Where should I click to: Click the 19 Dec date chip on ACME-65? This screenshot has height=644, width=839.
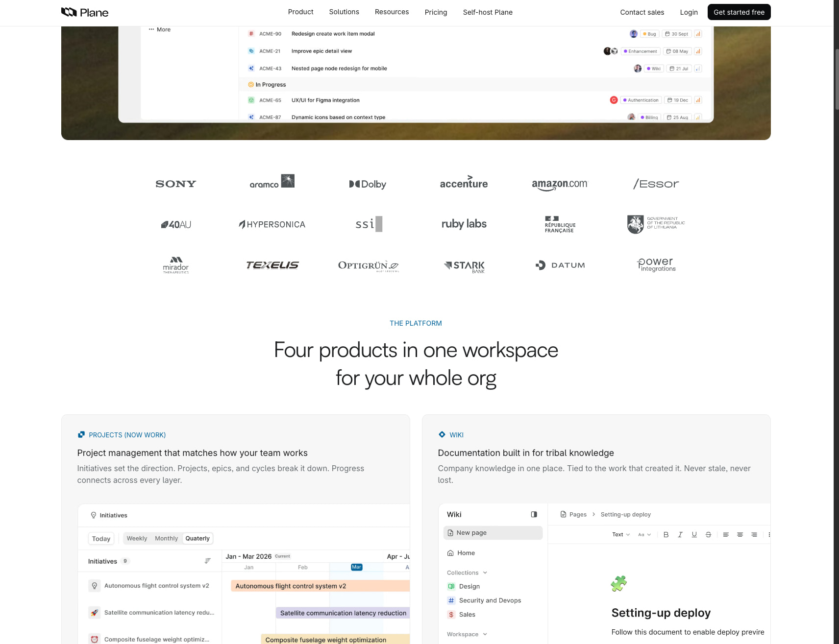(678, 100)
